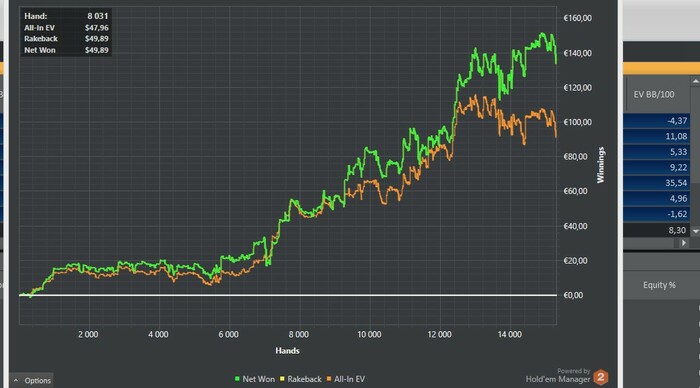700x388 pixels.
Task: Click the Rakeback yellow legend swatch
Action: point(282,379)
